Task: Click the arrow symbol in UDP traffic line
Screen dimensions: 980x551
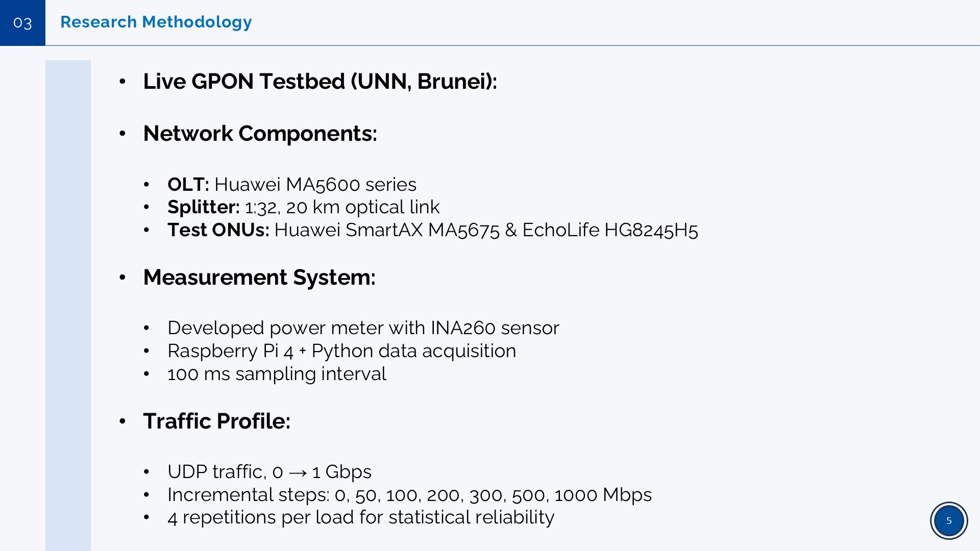Action: (298, 473)
